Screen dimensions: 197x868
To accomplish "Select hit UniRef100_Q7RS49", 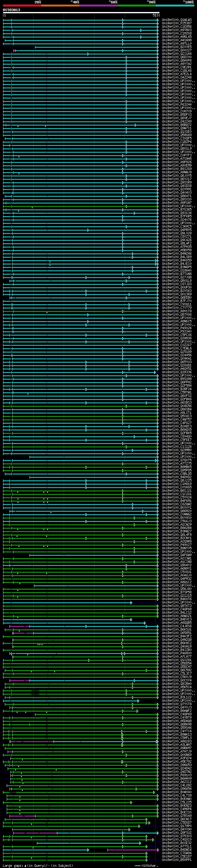I will point(177,815).
